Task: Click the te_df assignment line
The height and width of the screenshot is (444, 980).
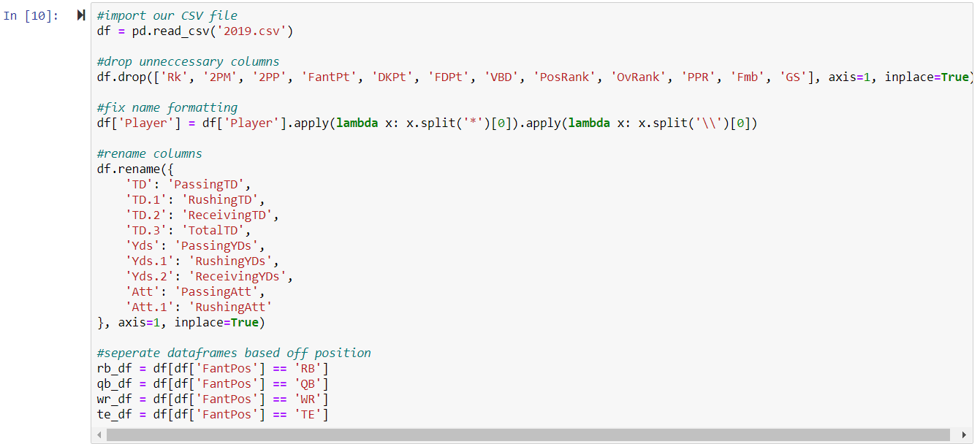Action: (x=213, y=414)
